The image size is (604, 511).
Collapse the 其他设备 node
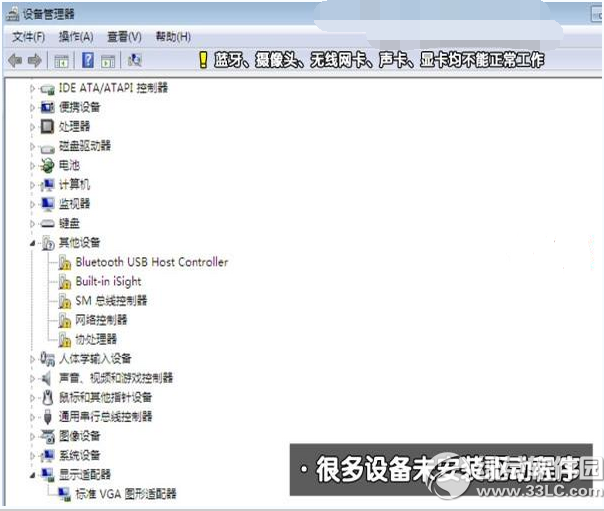32,243
